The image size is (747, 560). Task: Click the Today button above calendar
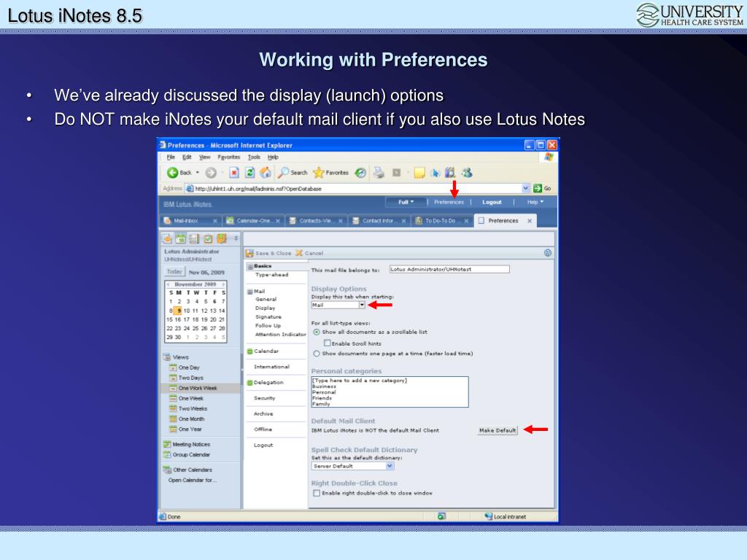[x=174, y=271]
